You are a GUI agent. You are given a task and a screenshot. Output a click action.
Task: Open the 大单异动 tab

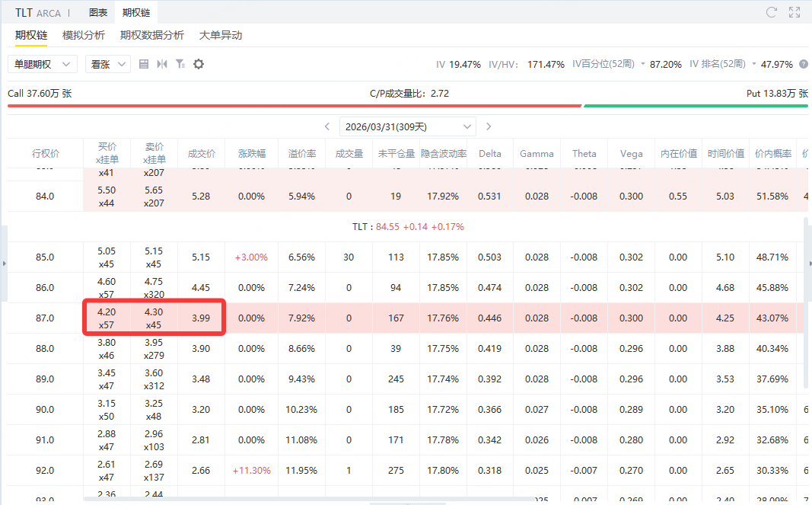tap(221, 35)
